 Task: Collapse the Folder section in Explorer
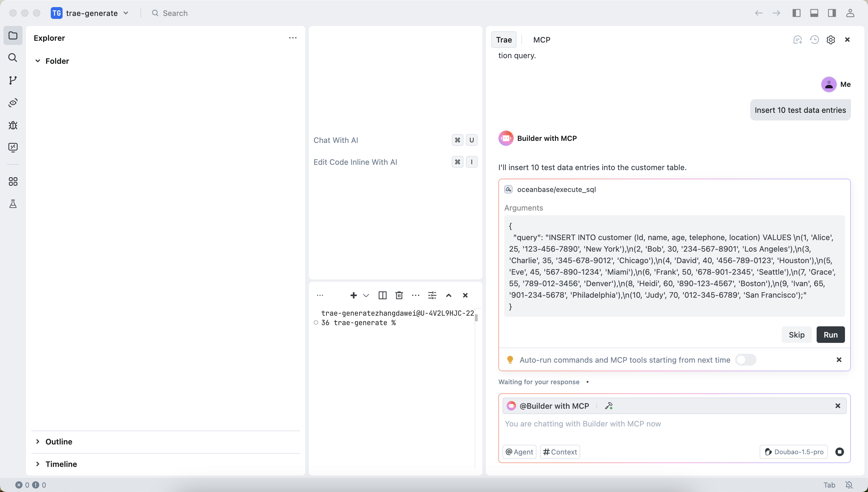coord(38,61)
